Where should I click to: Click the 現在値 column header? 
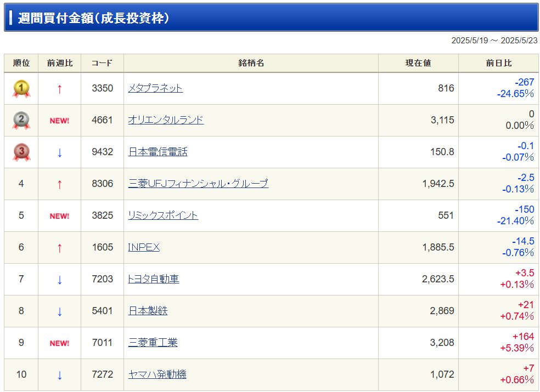coord(418,63)
